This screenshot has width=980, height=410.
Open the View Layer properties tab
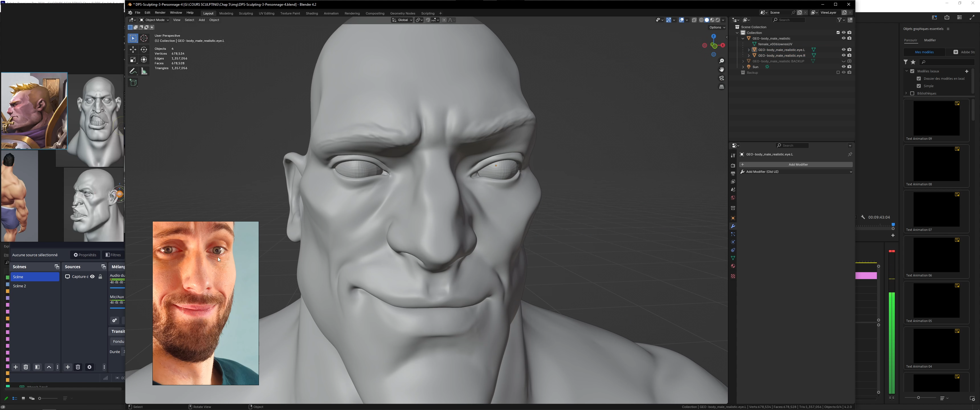(x=733, y=181)
